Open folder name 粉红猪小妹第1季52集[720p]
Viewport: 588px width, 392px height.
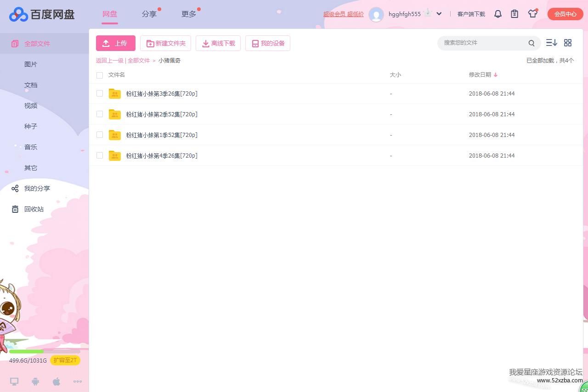[x=162, y=135]
